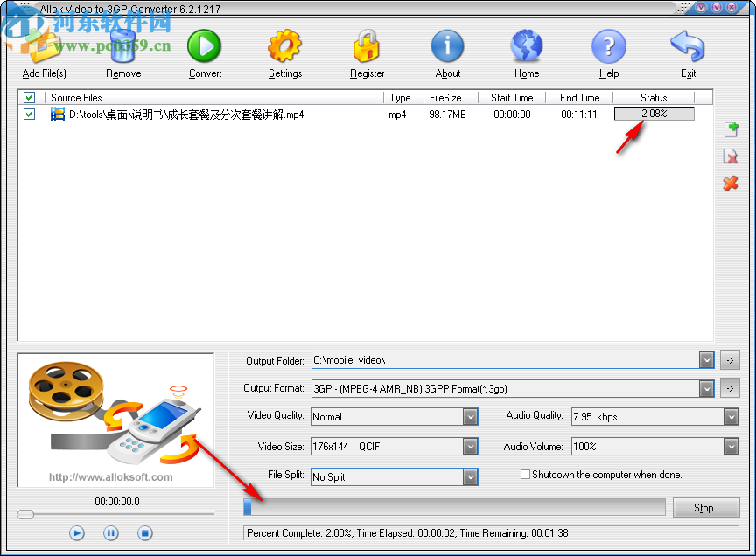Click the Source Files column header
Image resolution: width=756 pixels, height=556 pixels.
pyautogui.click(x=76, y=97)
